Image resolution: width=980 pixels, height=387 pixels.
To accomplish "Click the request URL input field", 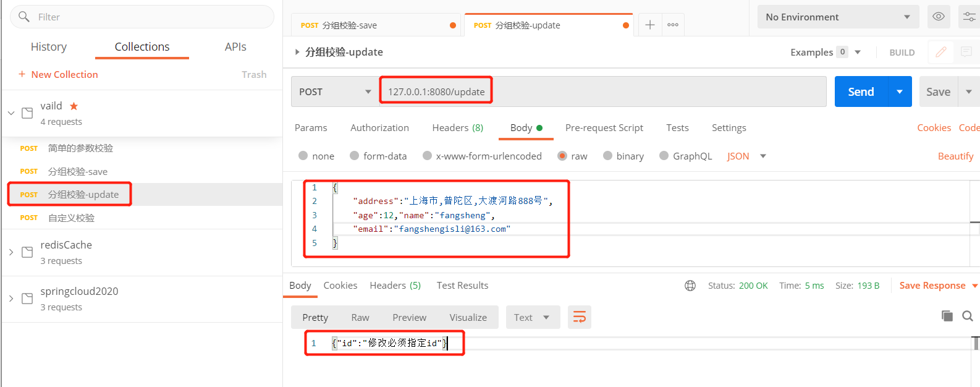I will pyautogui.click(x=603, y=91).
